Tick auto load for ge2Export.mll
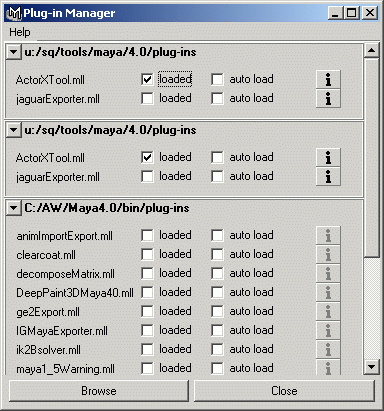384x411 pixels. click(217, 311)
